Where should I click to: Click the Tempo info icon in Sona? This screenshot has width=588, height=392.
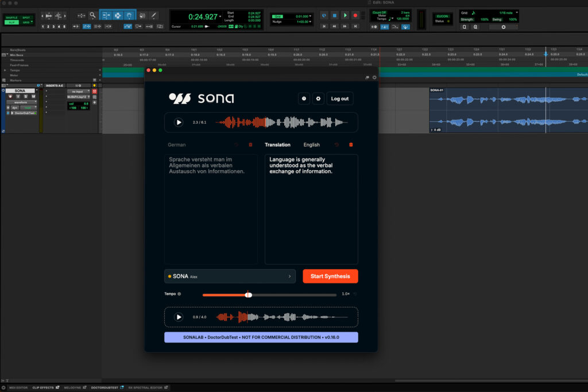point(179,294)
